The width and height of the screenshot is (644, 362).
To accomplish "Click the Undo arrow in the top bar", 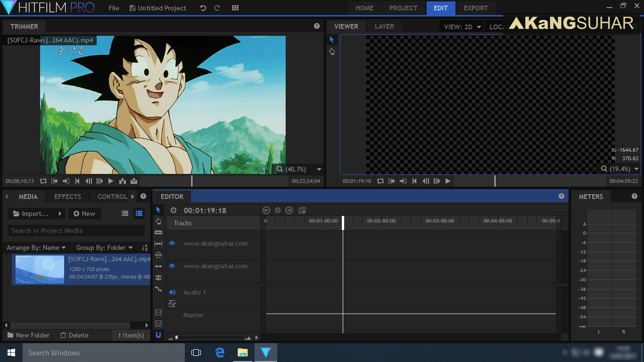I will [x=203, y=8].
